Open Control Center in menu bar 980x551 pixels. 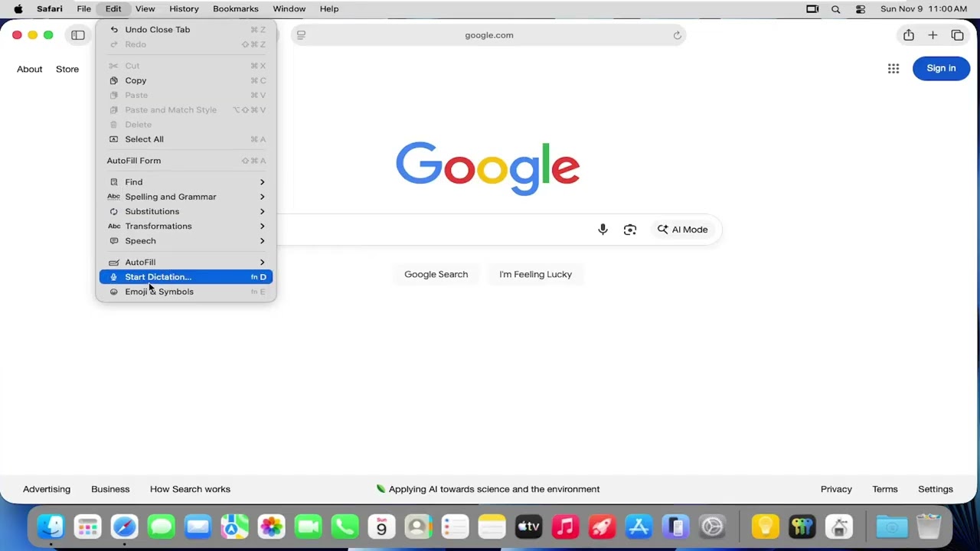861,9
